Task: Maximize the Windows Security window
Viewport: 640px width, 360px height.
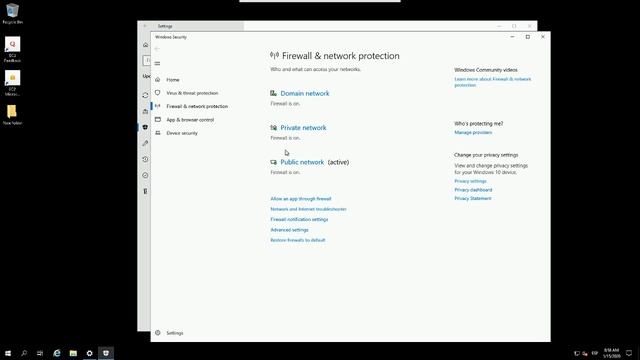Action: [528, 37]
